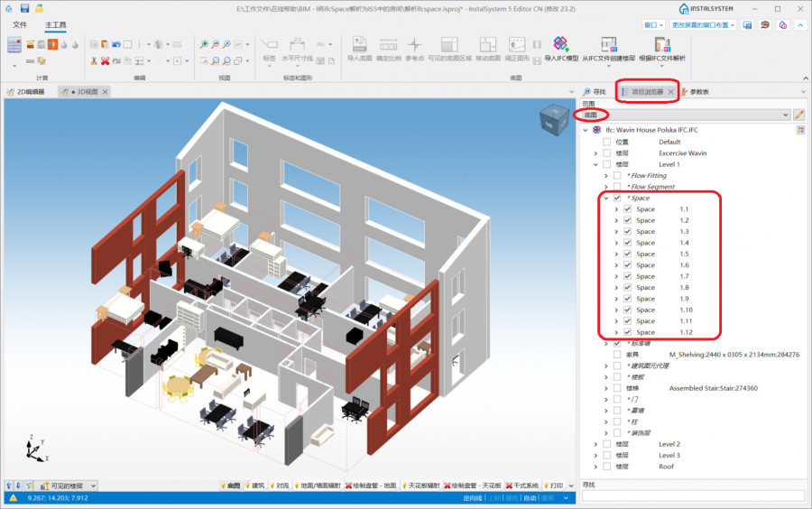The image size is (812, 509).
Task: Click the red X delete icon
Action: [x=106, y=60]
